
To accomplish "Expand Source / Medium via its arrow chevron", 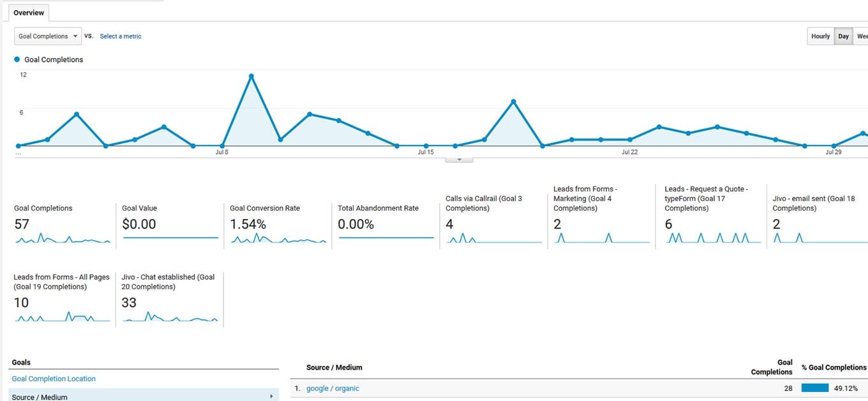I will [271, 397].
